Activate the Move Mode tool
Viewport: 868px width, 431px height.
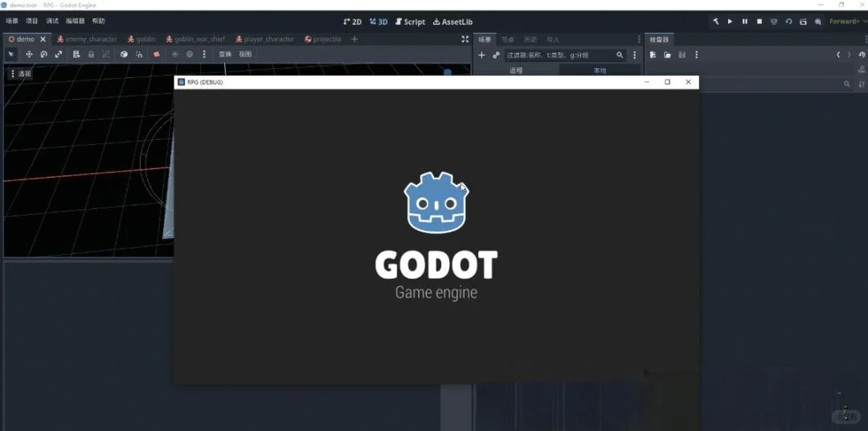tap(30, 55)
